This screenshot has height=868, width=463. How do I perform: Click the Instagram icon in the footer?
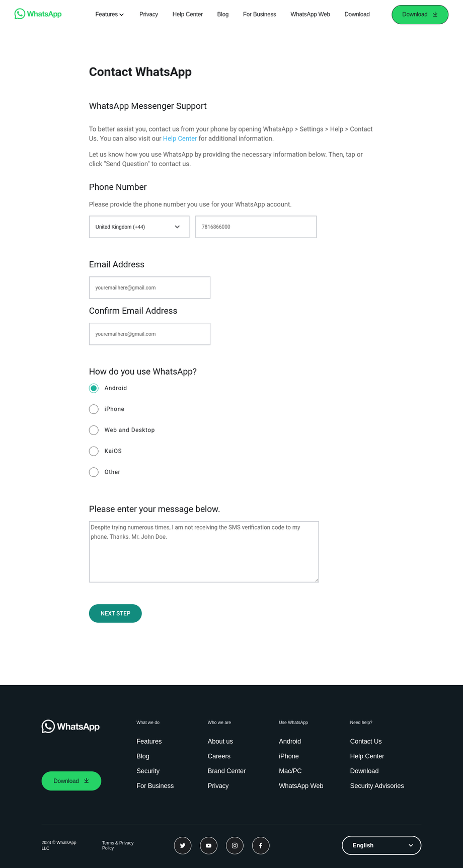click(235, 845)
